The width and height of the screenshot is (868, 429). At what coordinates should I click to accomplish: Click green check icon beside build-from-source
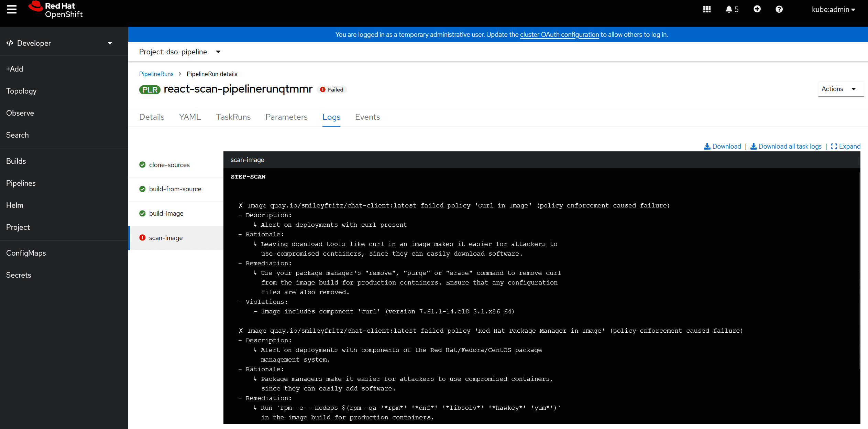(x=142, y=189)
